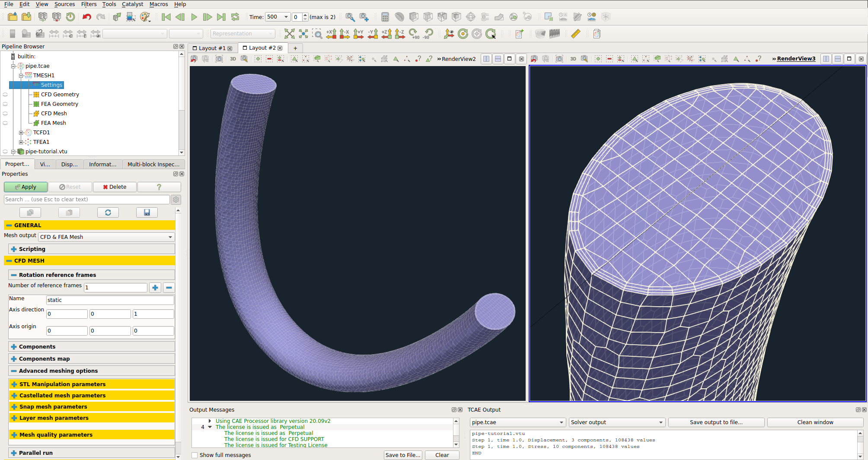Viewport: 868px width, 460px height.
Task: Toggle visibility eye for CFD Geometry
Action: (x=5, y=95)
